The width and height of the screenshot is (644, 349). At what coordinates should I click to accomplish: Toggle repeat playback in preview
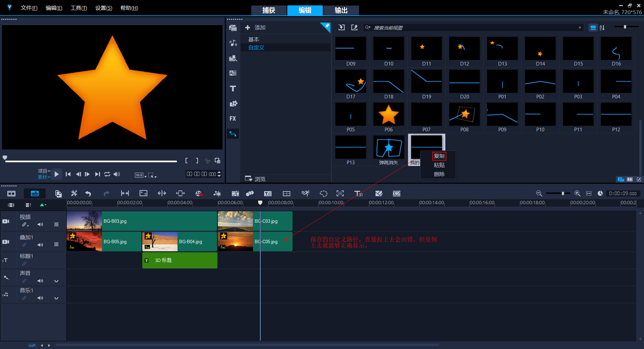[x=107, y=174]
